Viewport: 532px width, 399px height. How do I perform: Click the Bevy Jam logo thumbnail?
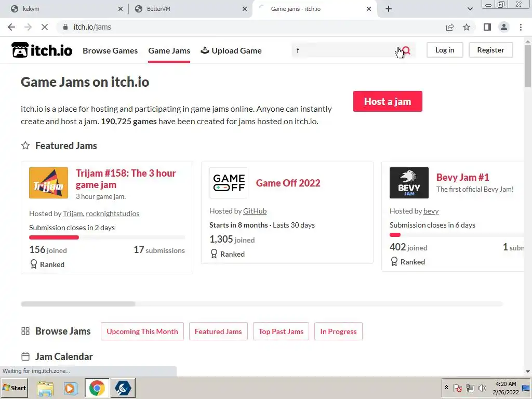tap(409, 183)
